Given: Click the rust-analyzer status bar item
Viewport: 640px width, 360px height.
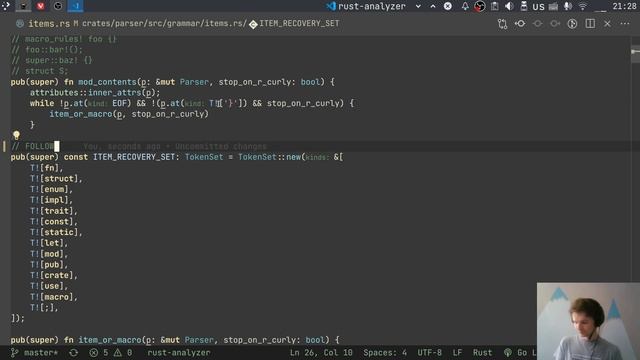Looking at the screenshot, I should point(179,353).
